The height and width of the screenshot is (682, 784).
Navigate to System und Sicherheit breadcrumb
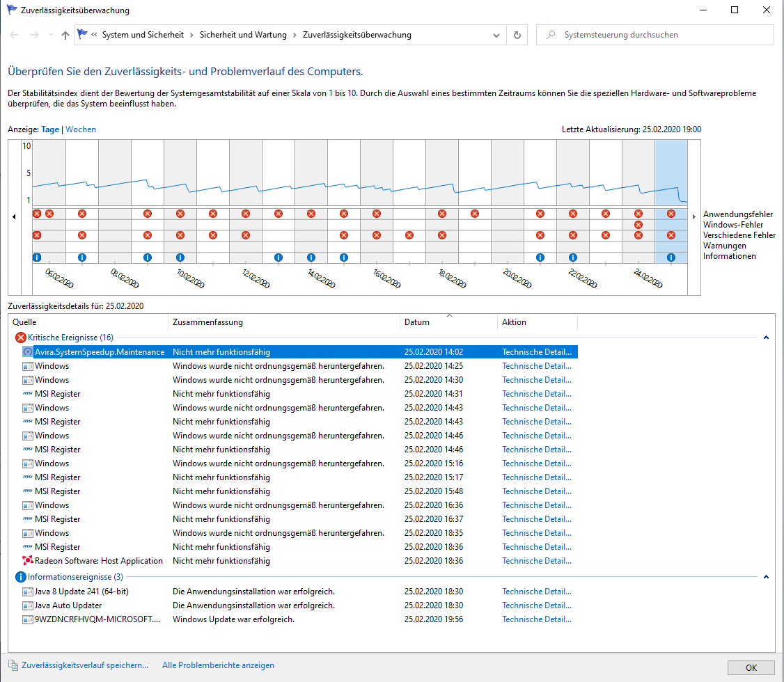[143, 35]
